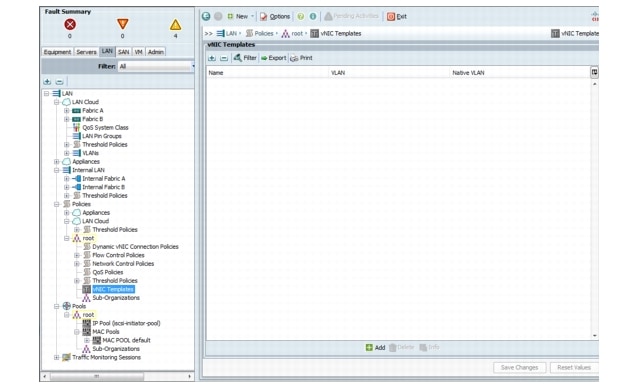This screenshot has width=642, height=388.
Task: Open the column chooser icon at table corner
Action: [594, 72]
